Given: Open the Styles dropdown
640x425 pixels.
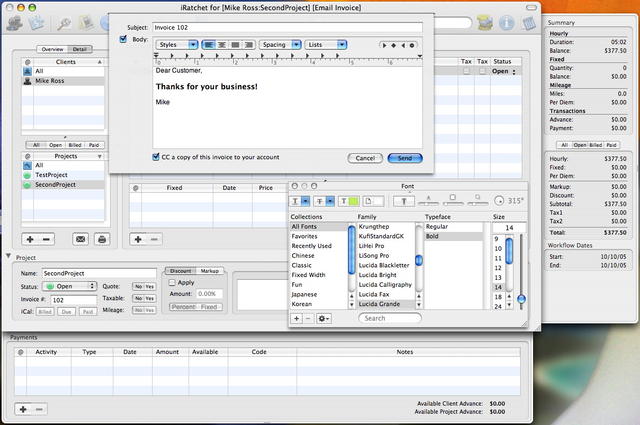Looking at the screenshot, I should pos(177,45).
